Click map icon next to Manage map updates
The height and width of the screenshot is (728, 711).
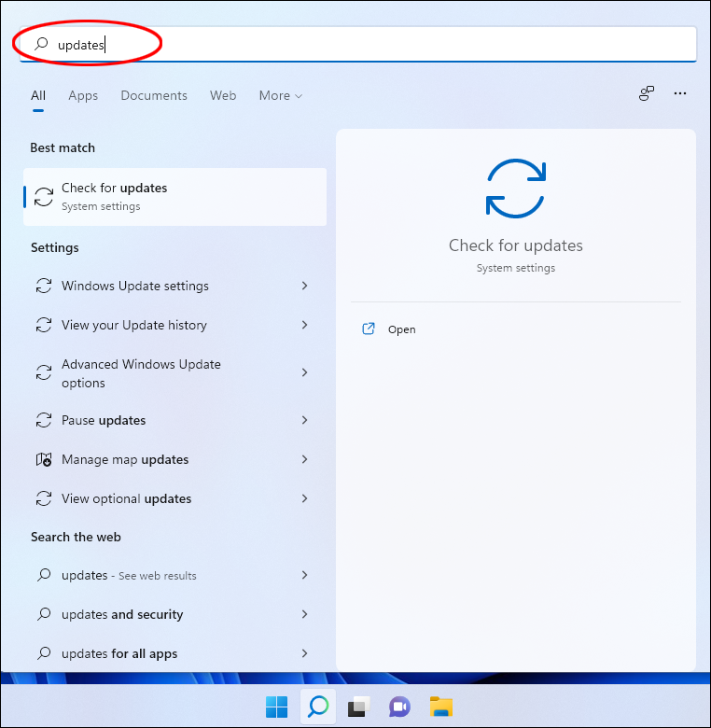pyautogui.click(x=44, y=459)
